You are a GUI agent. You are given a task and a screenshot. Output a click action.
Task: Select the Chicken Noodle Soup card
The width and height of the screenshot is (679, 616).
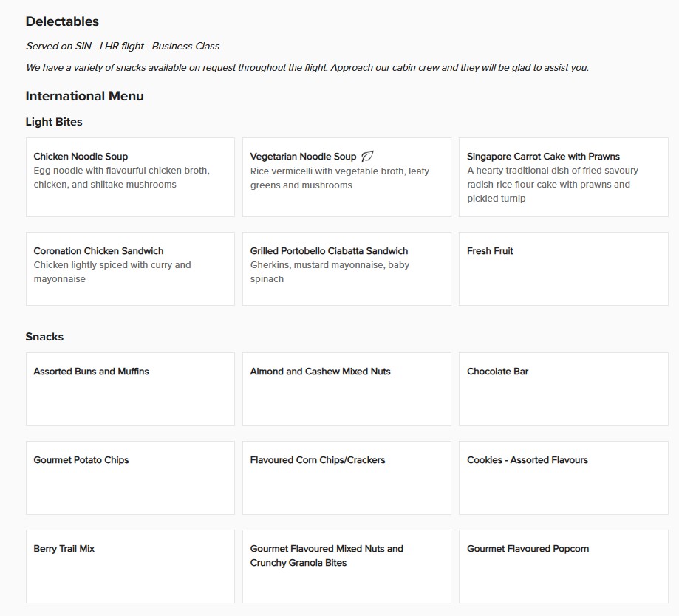coord(130,177)
